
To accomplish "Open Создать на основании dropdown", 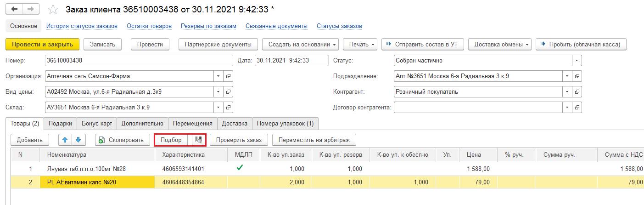I will (301, 44).
